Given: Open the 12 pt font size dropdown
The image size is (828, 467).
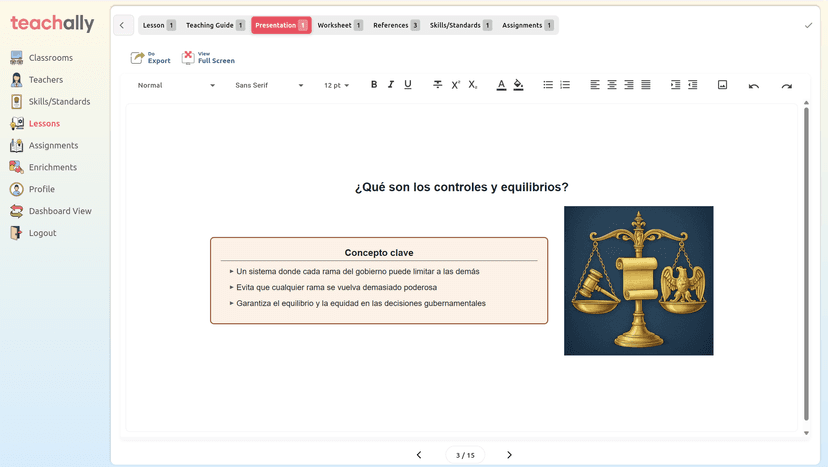Looking at the screenshot, I should (336, 85).
